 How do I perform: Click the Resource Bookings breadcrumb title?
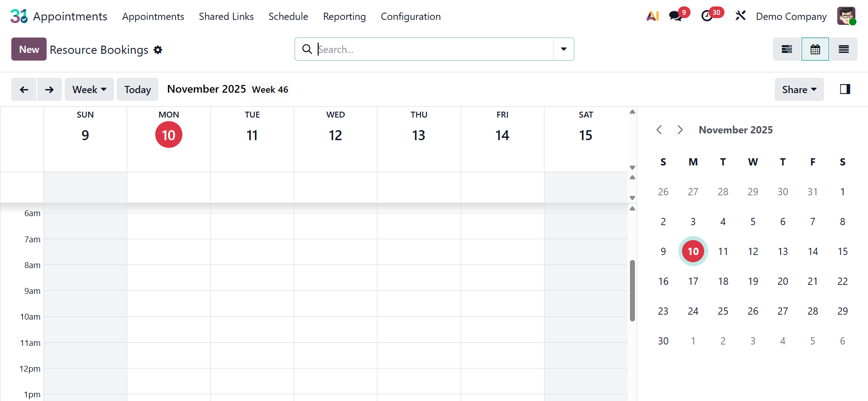click(99, 50)
